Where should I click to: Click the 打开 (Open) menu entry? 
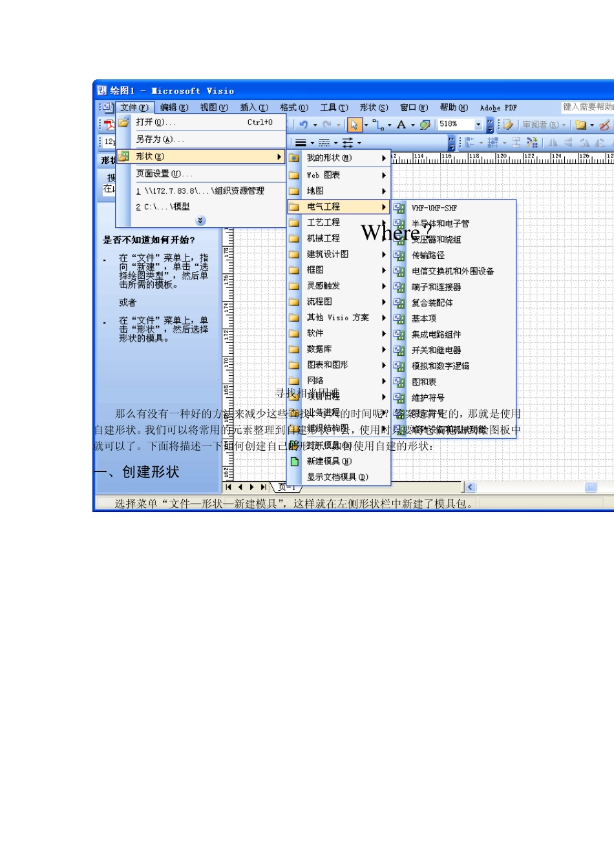coord(201,122)
